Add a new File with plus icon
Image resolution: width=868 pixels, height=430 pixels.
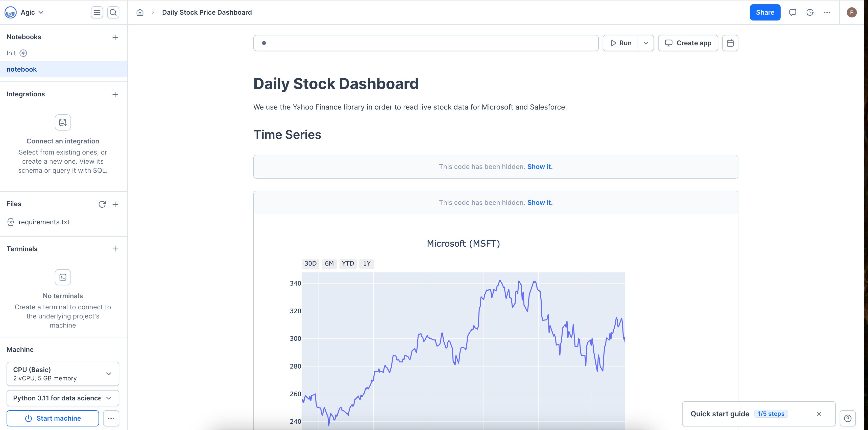(115, 204)
